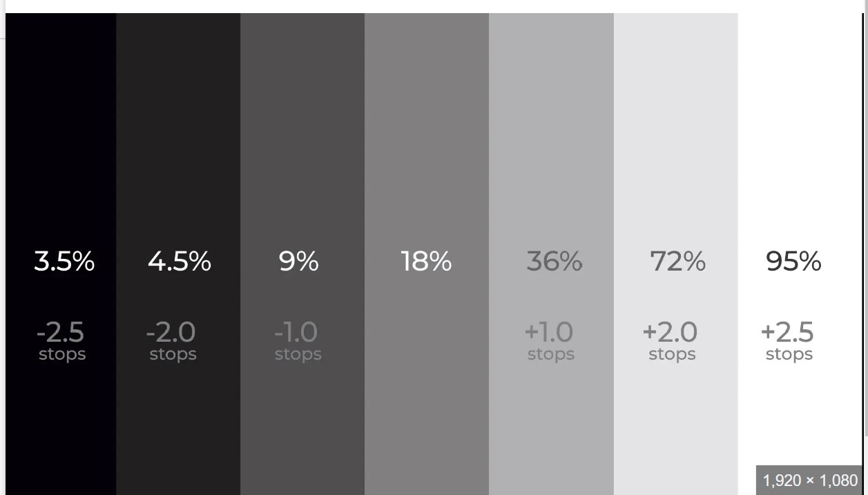The image size is (868, 495).
Task: Click the "-2.0 stops" label
Action: [x=172, y=341]
